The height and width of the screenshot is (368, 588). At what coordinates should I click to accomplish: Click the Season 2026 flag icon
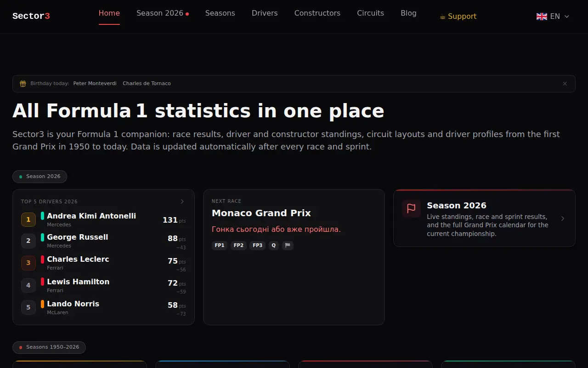[411, 208]
